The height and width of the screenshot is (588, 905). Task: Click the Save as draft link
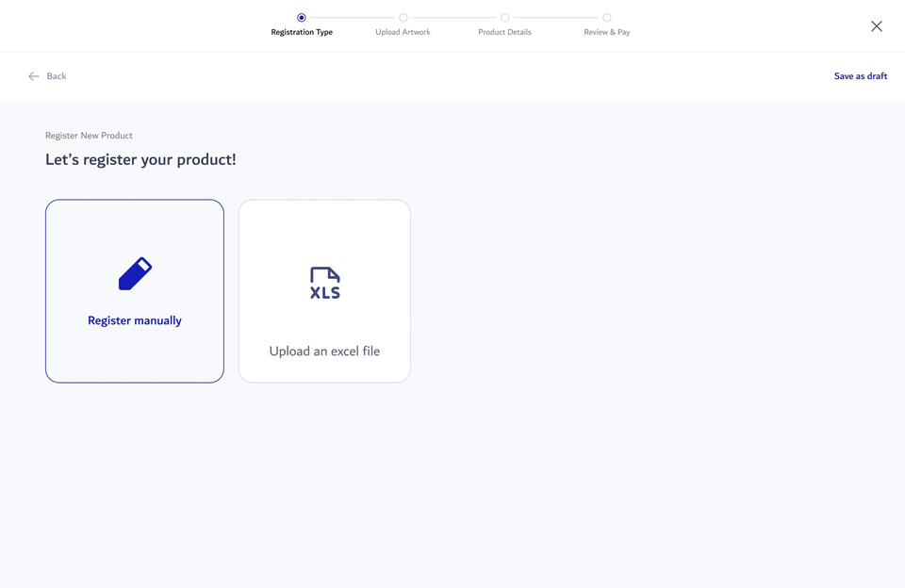(x=860, y=76)
